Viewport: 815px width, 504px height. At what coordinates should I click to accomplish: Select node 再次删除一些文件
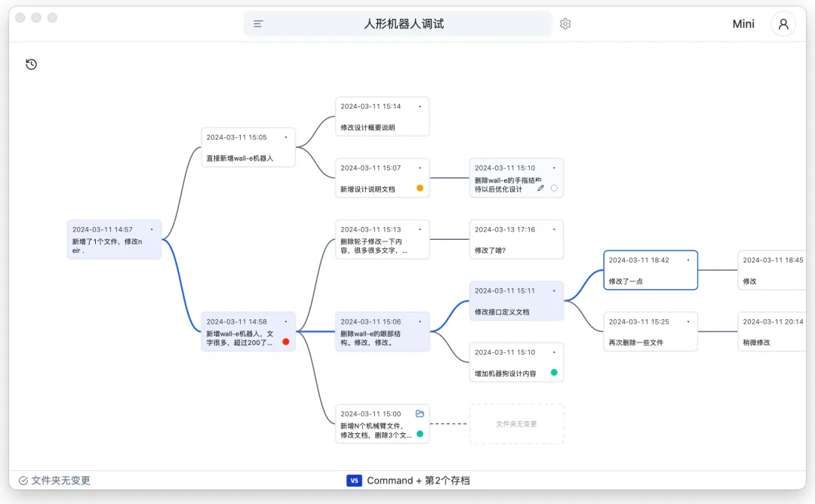coord(650,331)
